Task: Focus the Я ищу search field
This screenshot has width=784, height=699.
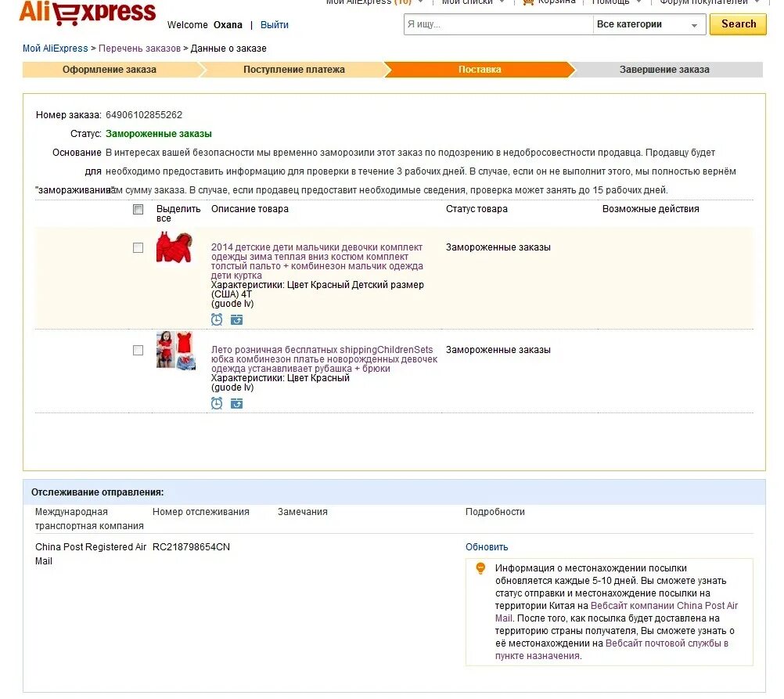Action: tap(498, 24)
